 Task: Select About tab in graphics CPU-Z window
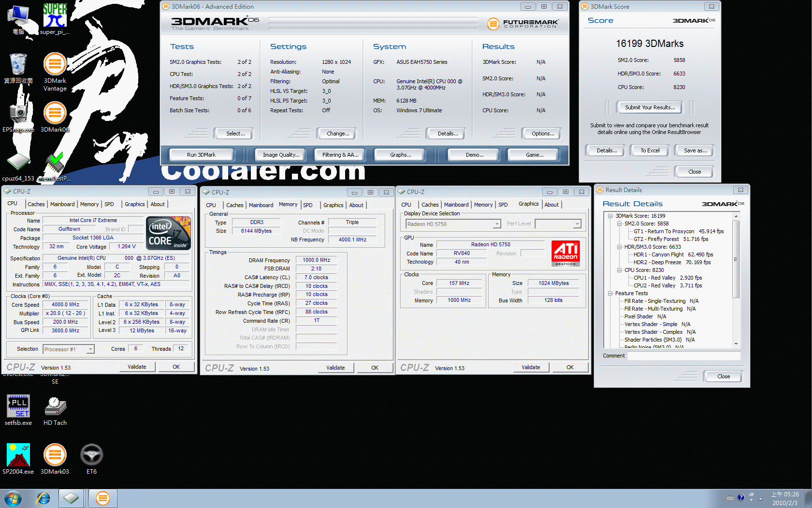click(551, 205)
